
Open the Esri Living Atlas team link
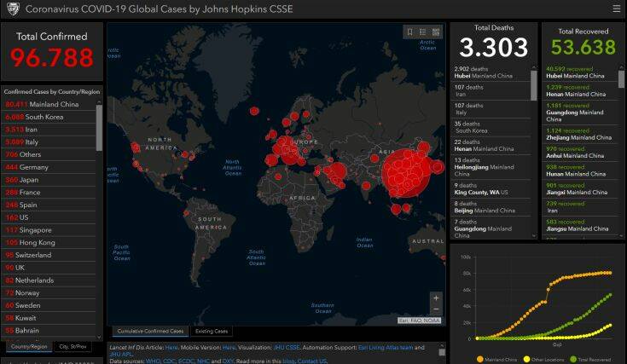click(x=391, y=347)
